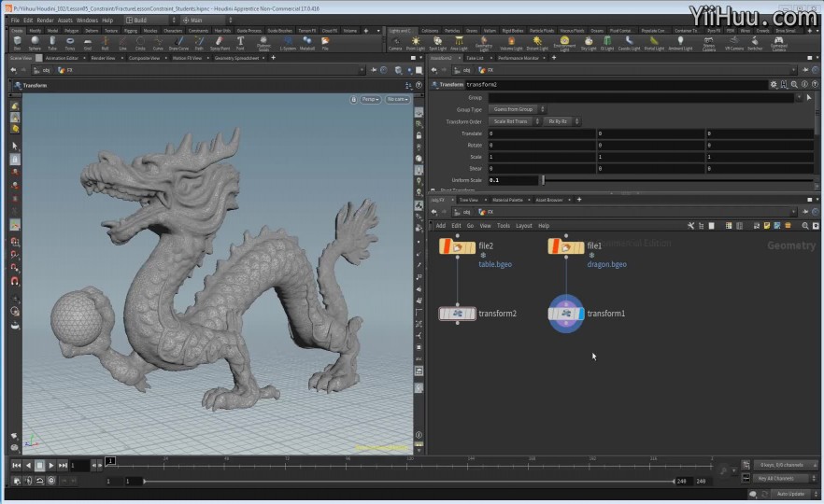The width and height of the screenshot is (824, 504).
Task: Open the Build desktop dropdown
Action: (150, 20)
